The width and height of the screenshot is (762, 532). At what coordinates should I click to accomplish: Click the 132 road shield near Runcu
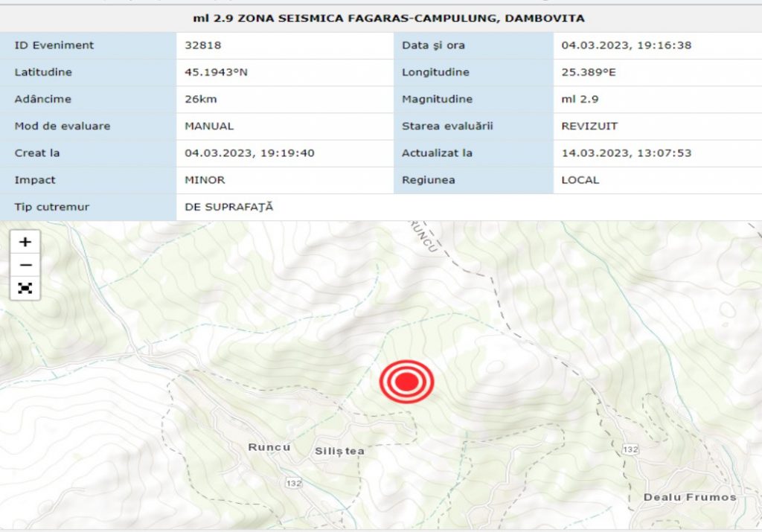[x=294, y=483]
